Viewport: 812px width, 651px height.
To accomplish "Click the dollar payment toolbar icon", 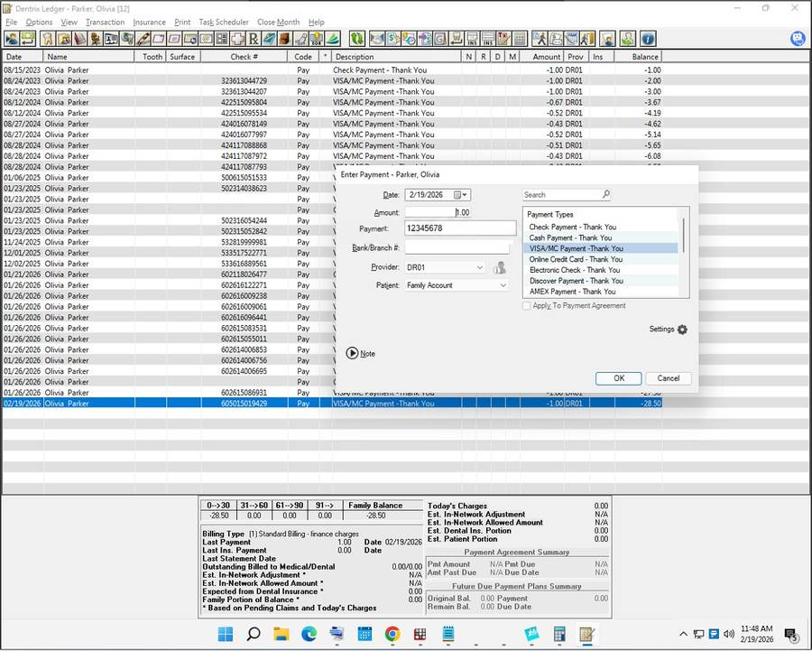I will pyautogui.click(x=393, y=39).
